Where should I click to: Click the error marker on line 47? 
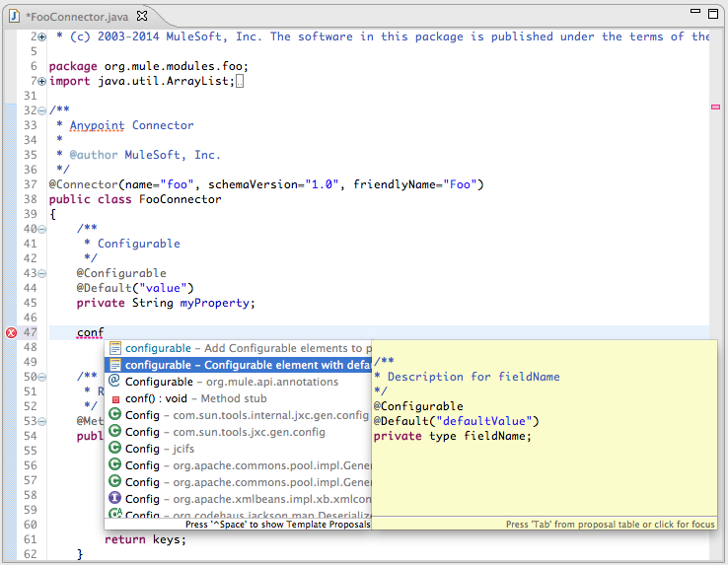11,333
